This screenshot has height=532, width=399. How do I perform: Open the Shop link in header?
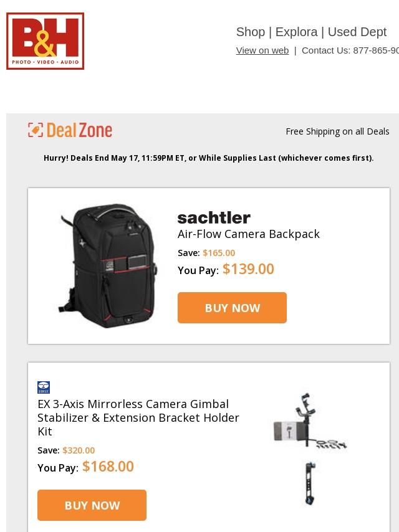pyautogui.click(x=251, y=32)
